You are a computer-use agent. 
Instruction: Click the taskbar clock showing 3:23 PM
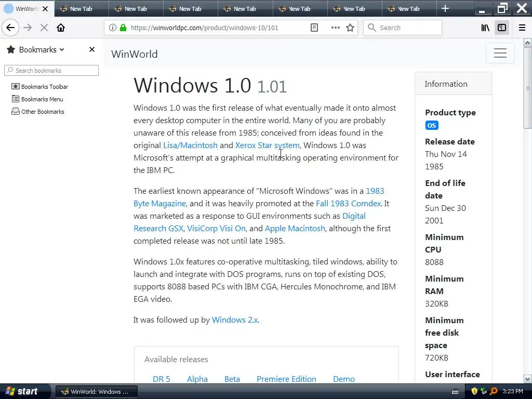[513, 392]
